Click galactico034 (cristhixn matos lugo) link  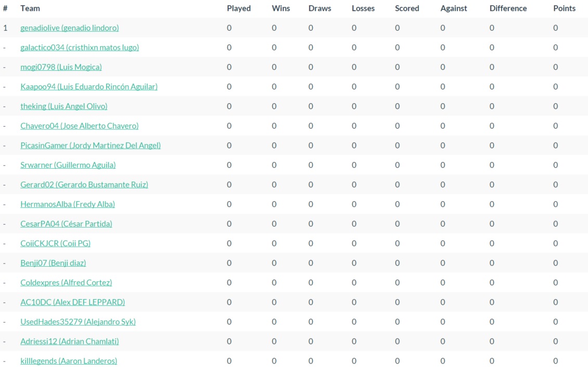(80, 47)
